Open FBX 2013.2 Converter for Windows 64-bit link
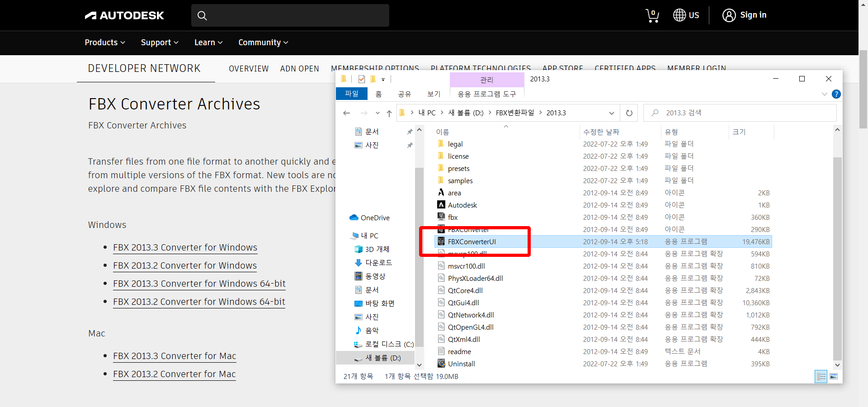The image size is (868, 407). (x=199, y=302)
